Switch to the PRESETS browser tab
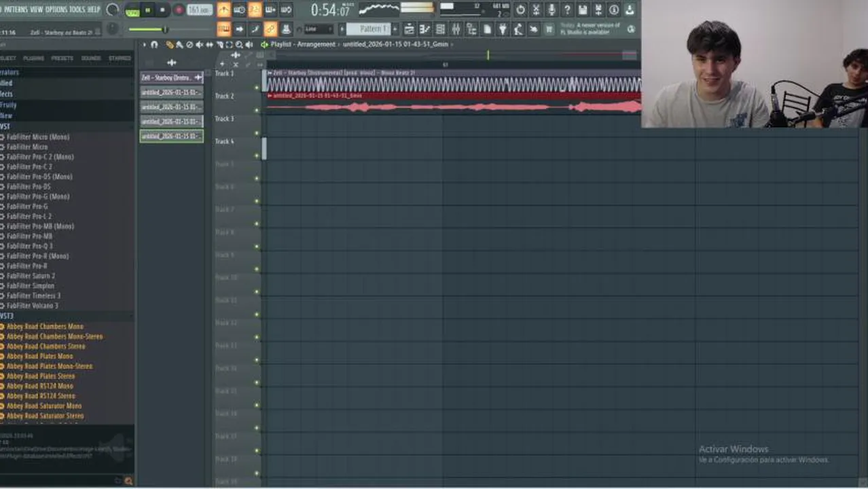 click(62, 58)
